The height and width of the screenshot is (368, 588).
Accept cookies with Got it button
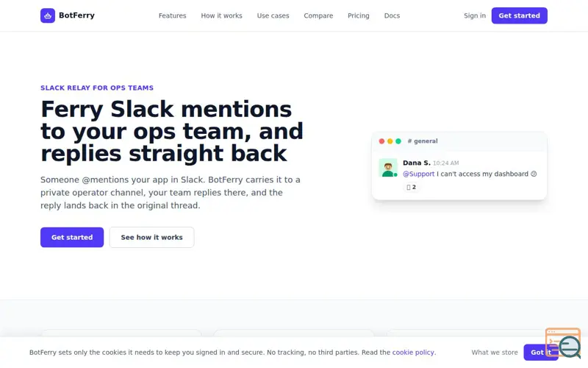tap(541, 353)
